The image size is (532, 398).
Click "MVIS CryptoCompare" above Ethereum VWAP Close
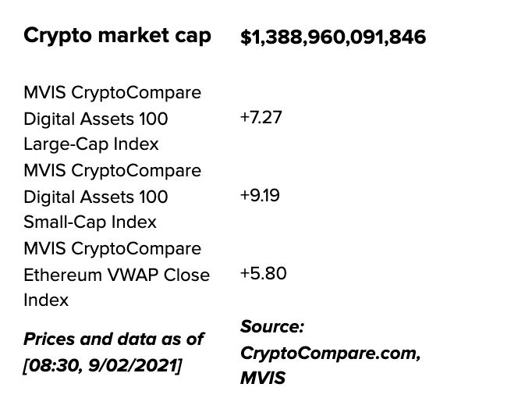112,249
